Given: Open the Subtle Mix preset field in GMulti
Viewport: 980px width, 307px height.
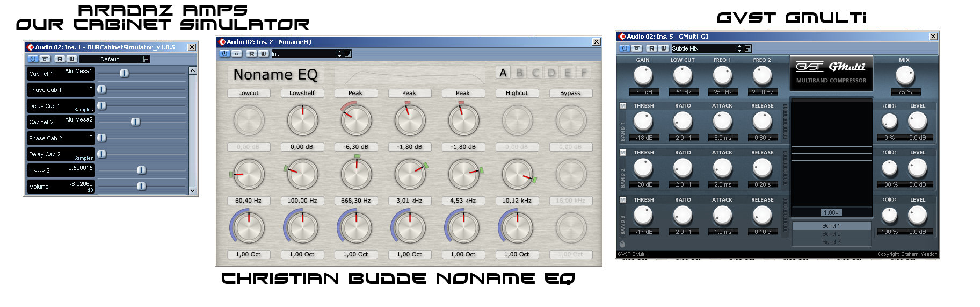Looking at the screenshot, I should pyautogui.click(x=704, y=48).
